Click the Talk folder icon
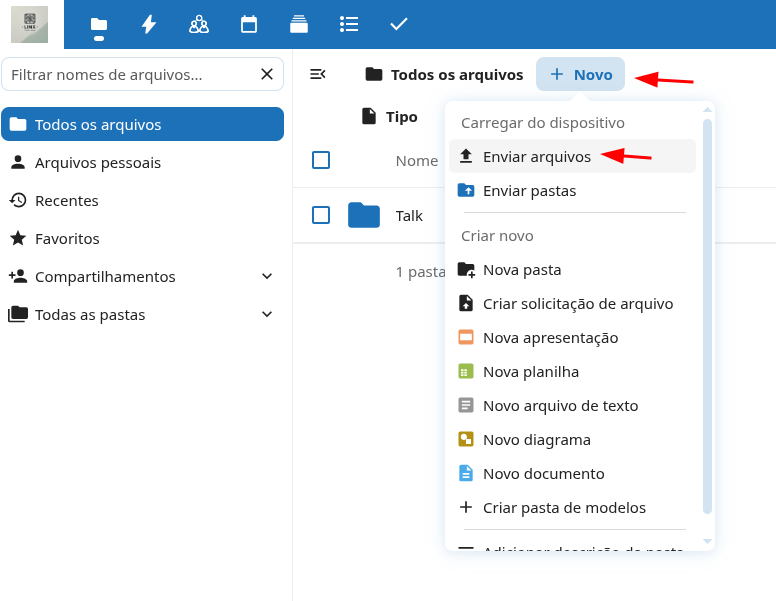 (x=364, y=215)
